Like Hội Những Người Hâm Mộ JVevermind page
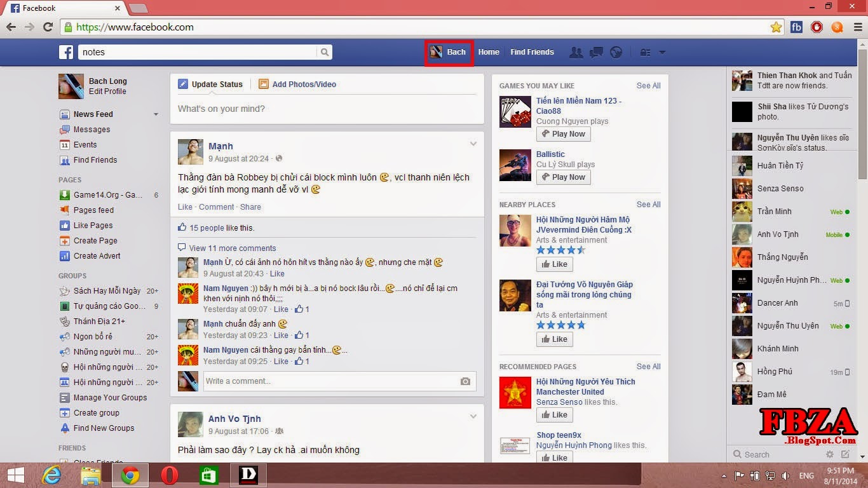This screenshot has width=868, height=488. pyautogui.click(x=554, y=264)
